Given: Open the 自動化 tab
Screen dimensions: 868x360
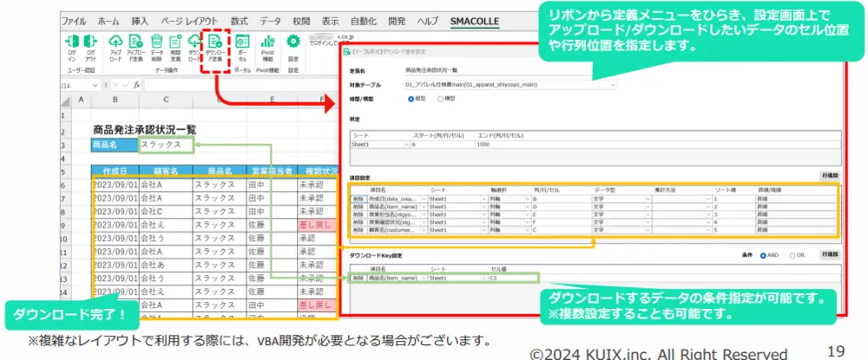Looking at the screenshot, I should (x=364, y=22).
